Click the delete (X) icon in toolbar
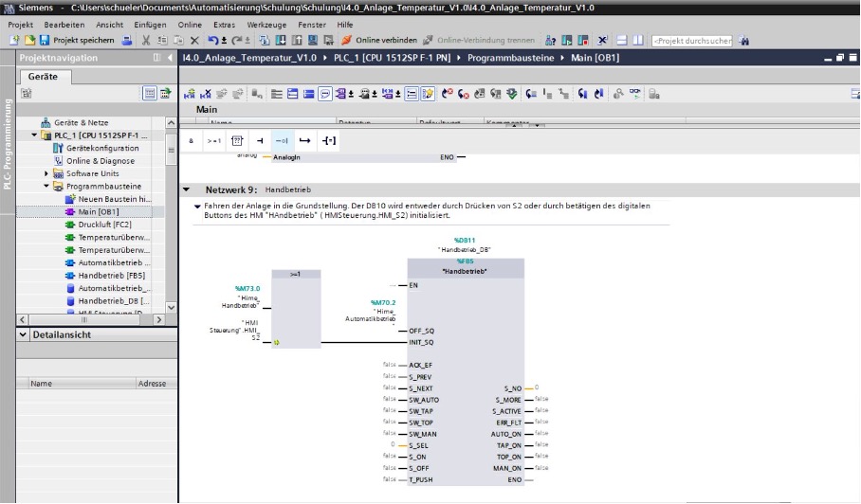Image resolution: width=861 pixels, height=504 pixels. pyautogui.click(x=193, y=41)
